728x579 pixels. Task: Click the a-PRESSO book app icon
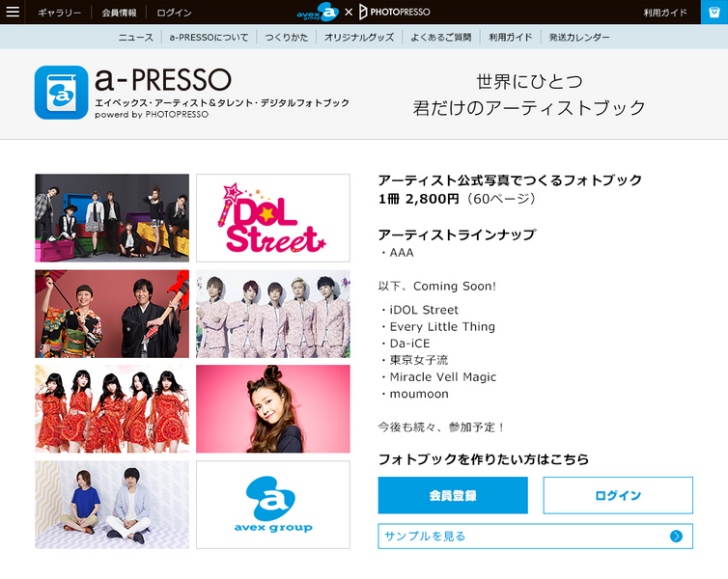tap(61, 93)
